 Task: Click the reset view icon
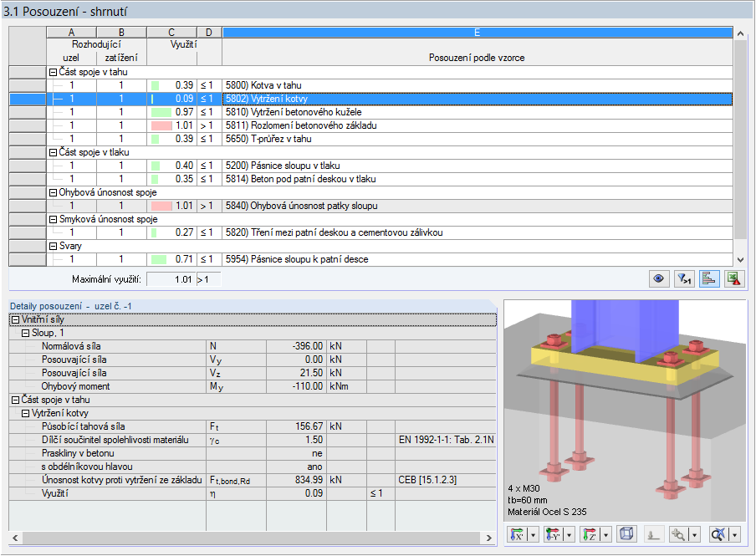(x=718, y=534)
